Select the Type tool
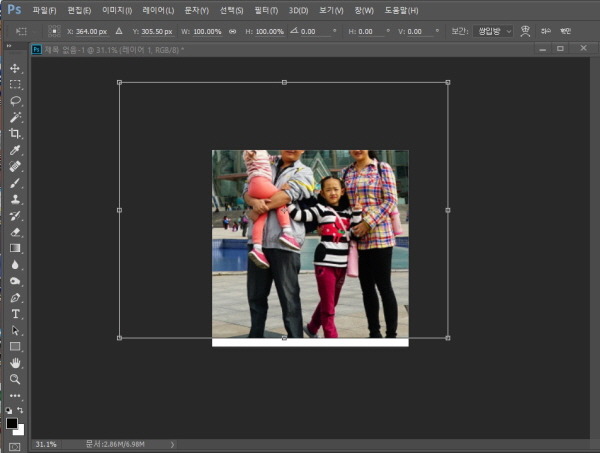 (x=15, y=314)
